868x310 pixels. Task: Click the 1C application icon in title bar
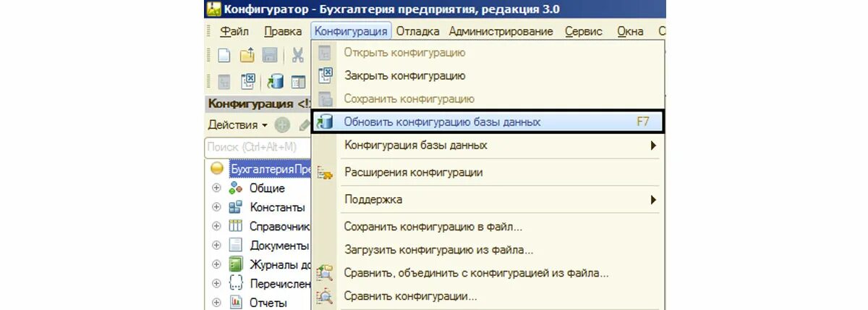[x=213, y=9]
